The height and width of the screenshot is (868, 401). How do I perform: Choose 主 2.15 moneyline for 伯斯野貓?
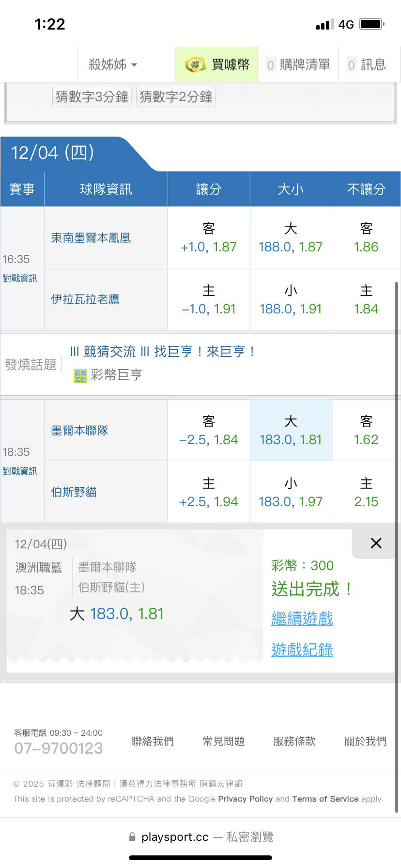(x=366, y=492)
